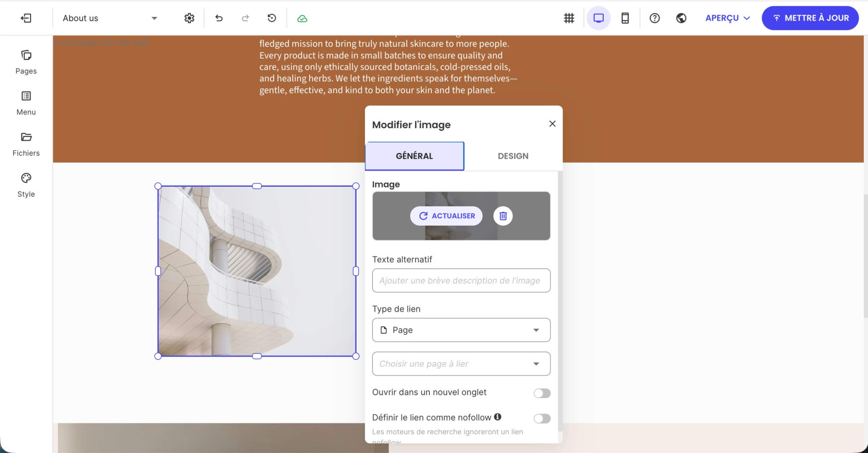Open the Fichiers file manager
This screenshot has height=453, width=868.
(26, 144)
